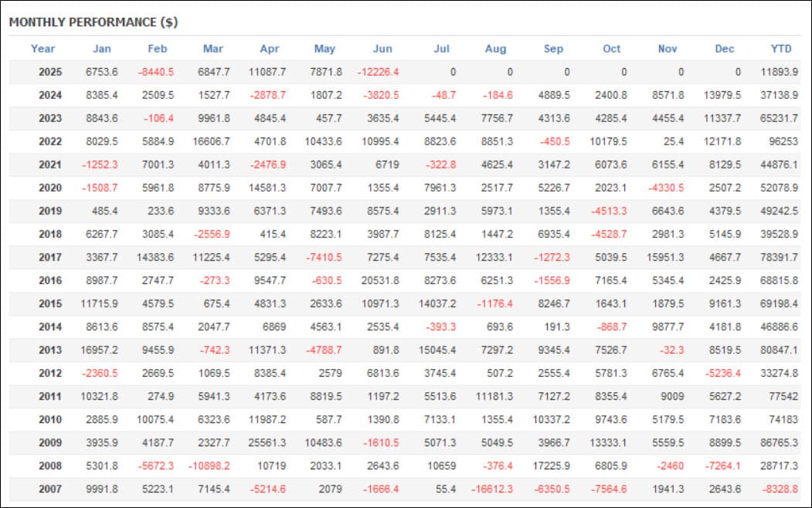Select the 2016 year row label
This screenshot has height=508, width=812.
[x=50, y=280]
